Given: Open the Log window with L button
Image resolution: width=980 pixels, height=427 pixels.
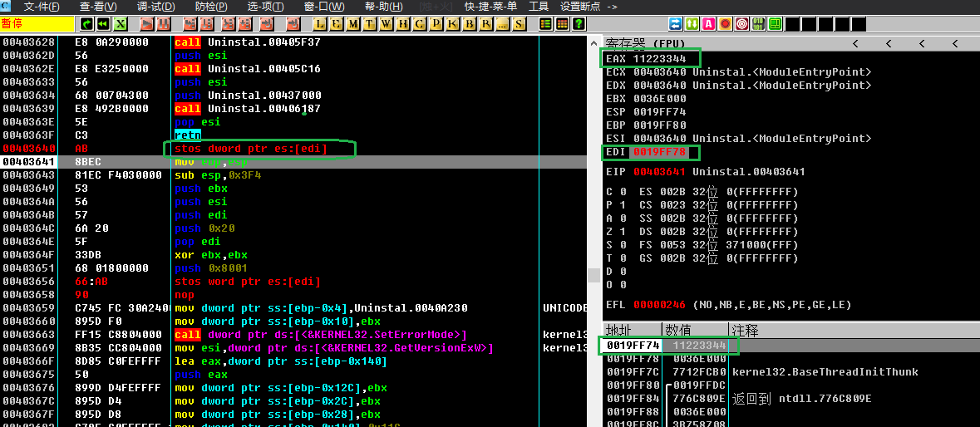Looking at the screenshot, I should point(322,23).
